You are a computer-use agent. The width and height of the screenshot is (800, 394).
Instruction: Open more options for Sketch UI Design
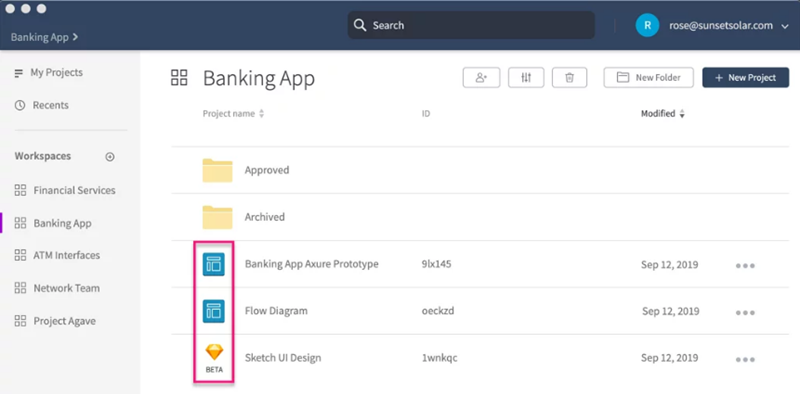(x=745, y=359)
